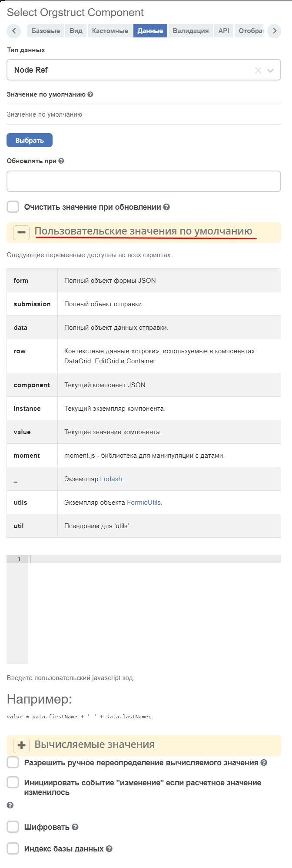The image size is (292, 868).
Task: Show help icon next to Индекс базы данных
Action: 109,849
